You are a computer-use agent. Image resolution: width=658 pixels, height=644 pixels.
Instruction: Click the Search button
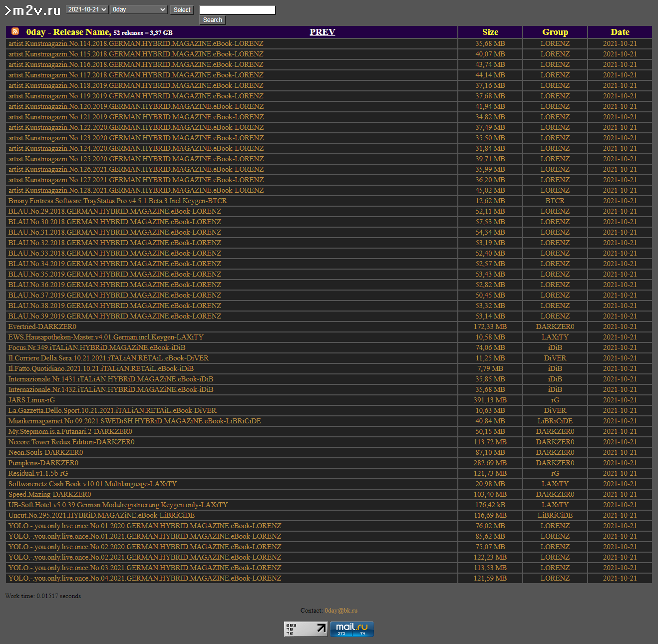[213, 20]
